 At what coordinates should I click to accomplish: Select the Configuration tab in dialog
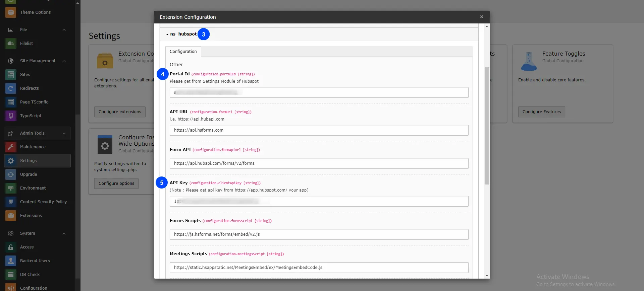183,52
